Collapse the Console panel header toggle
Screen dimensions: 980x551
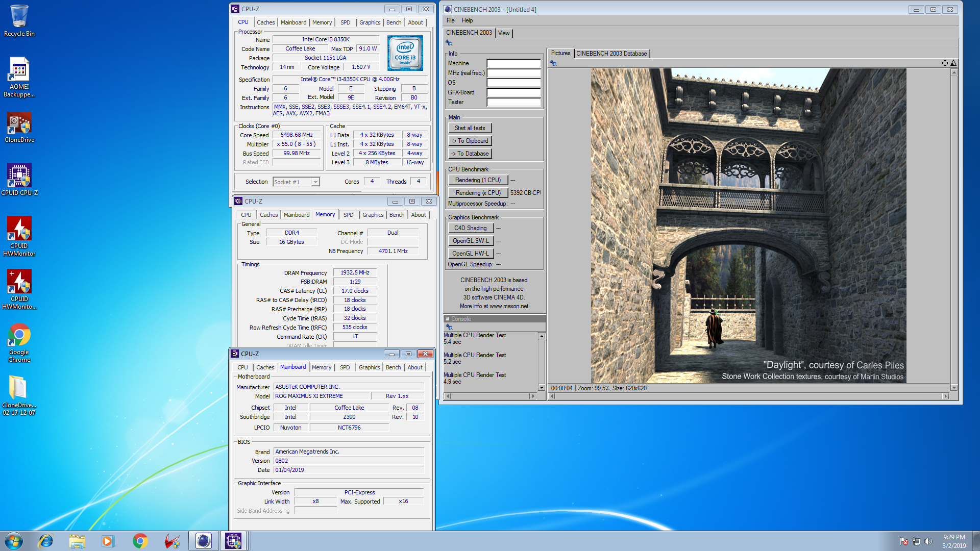pyautogui.click(x=448, y=319)
